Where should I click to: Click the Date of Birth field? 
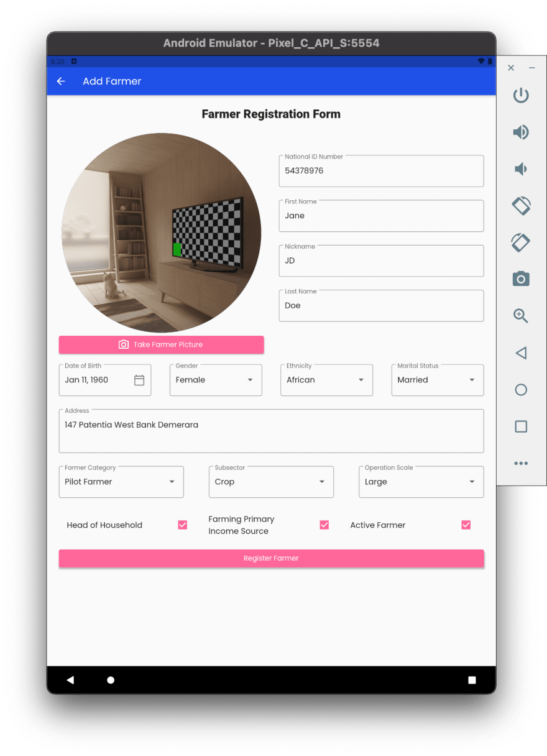click(105, 380)
